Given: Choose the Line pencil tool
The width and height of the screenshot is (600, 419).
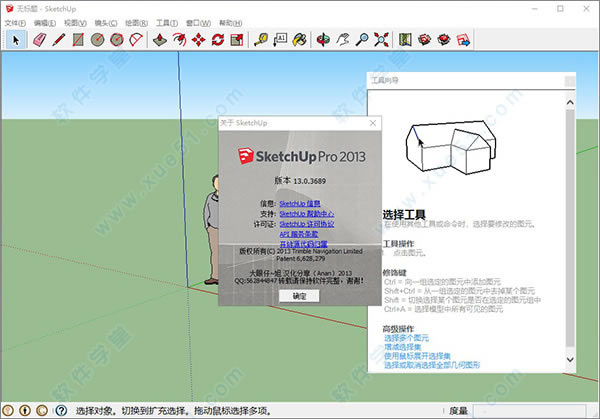Looking at the screenshot, I should tap(59, 40).
